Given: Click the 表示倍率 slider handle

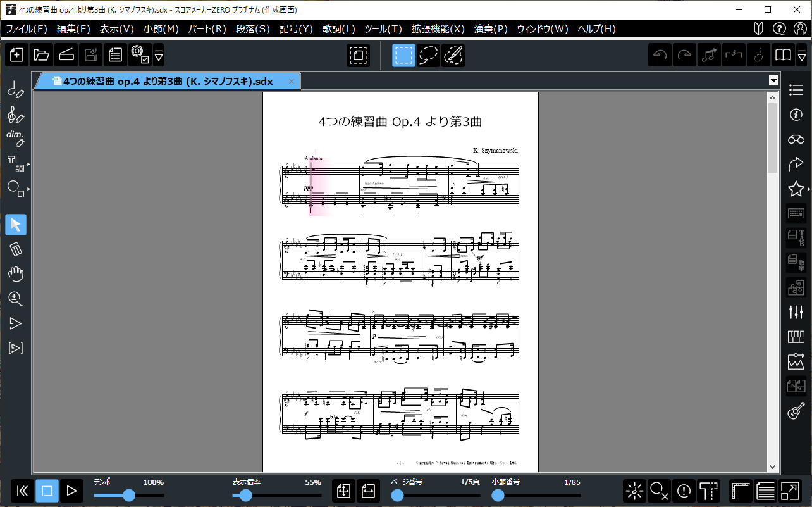Looking at the screenshot, I should point(247,495).
